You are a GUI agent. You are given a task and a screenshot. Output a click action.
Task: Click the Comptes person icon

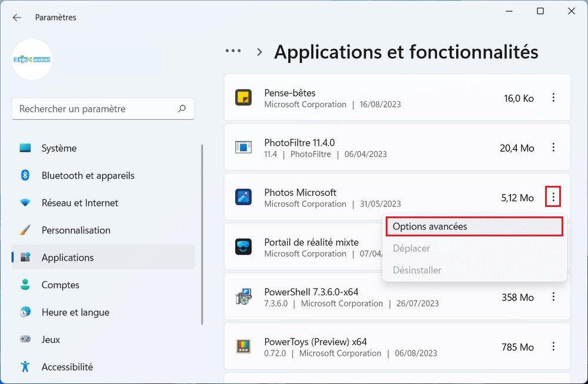pos(25,285)
